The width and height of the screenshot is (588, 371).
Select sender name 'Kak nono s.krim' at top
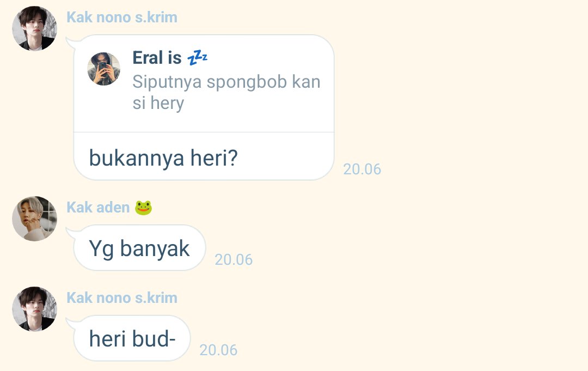point(122,17)
